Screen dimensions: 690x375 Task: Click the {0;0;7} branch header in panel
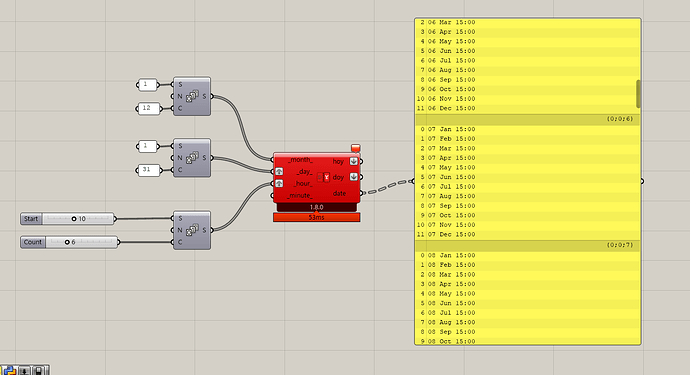coord(528,245)
